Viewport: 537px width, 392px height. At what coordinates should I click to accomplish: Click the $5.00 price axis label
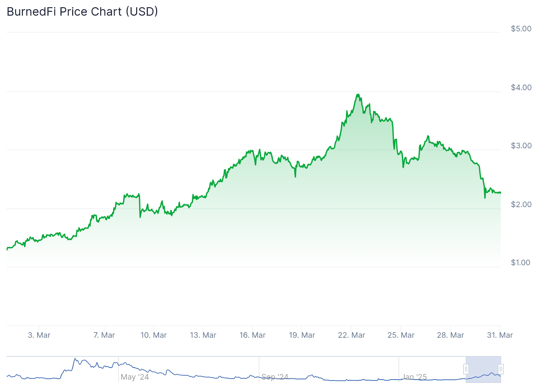point(521,29)
